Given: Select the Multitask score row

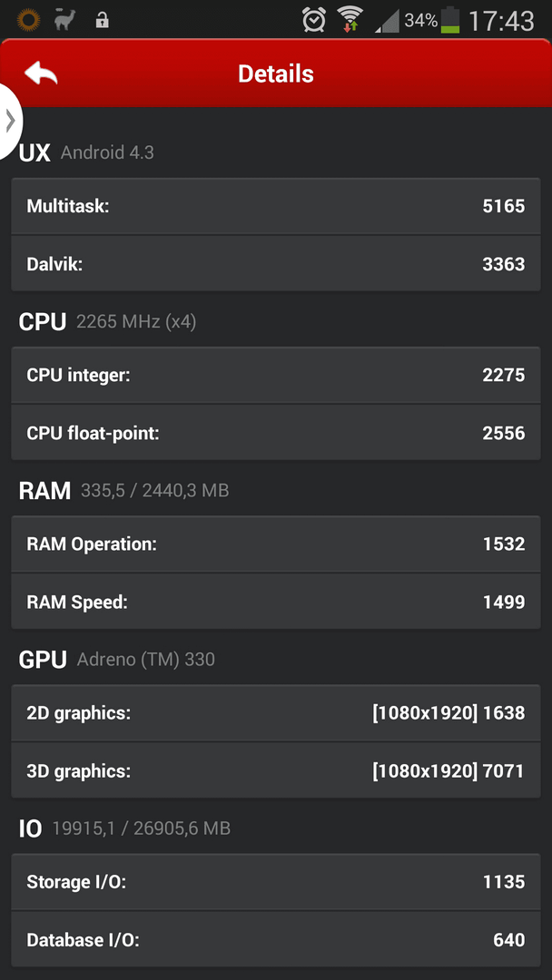Looking at the screenshot, I should (x=276, y=206).
